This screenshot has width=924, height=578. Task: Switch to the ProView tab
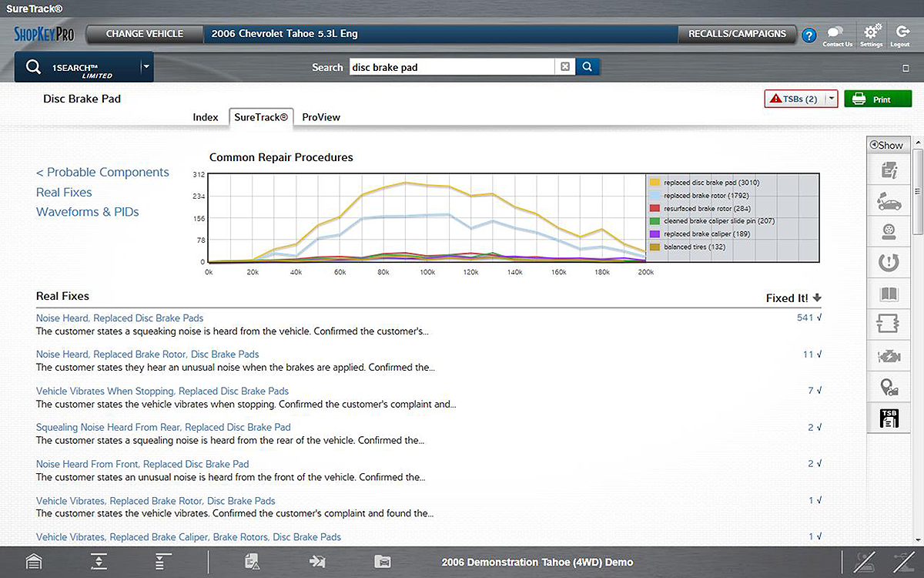[321, 117]
